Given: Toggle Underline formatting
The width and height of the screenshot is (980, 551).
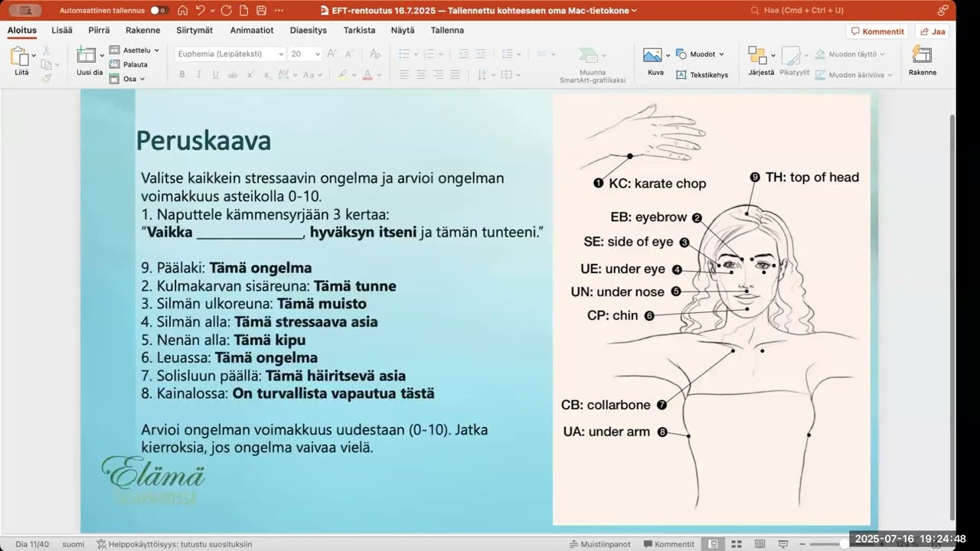Looking at the screenshot, I should click(215, 74).
